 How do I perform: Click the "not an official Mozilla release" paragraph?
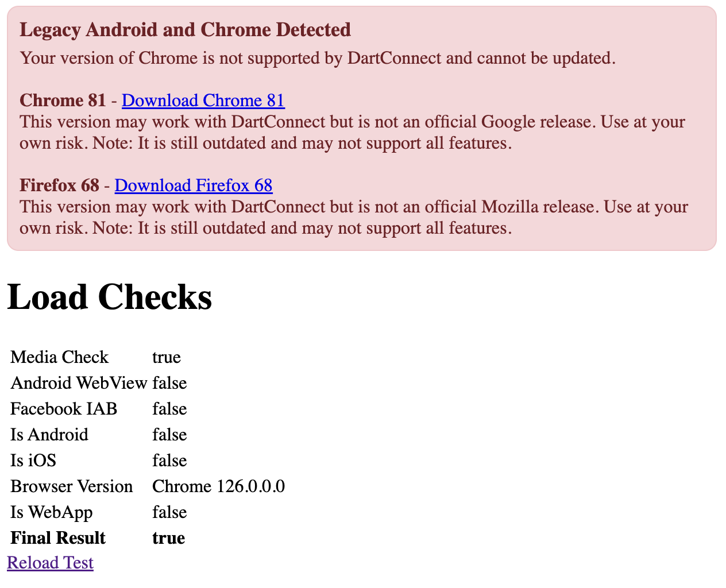click(354, 217)
